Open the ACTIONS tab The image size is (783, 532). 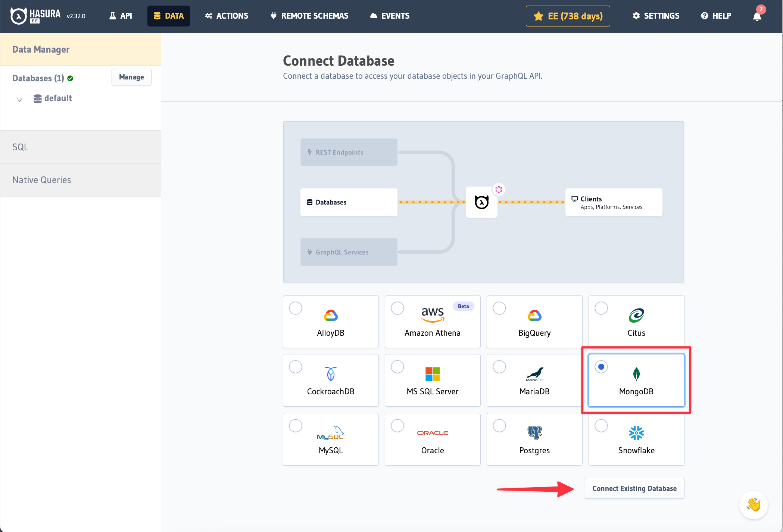coord(227,16)
